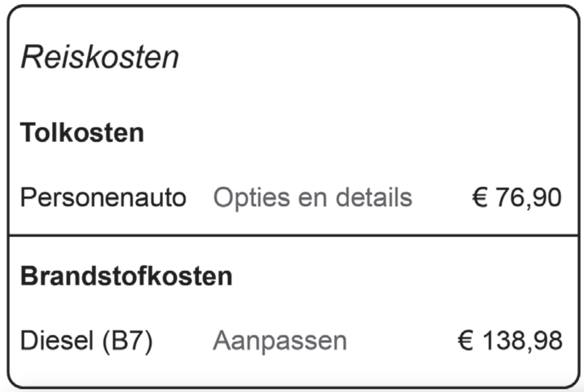Open the 'Opties en details' link
This screenshot has width=584, height=392.
312,198
